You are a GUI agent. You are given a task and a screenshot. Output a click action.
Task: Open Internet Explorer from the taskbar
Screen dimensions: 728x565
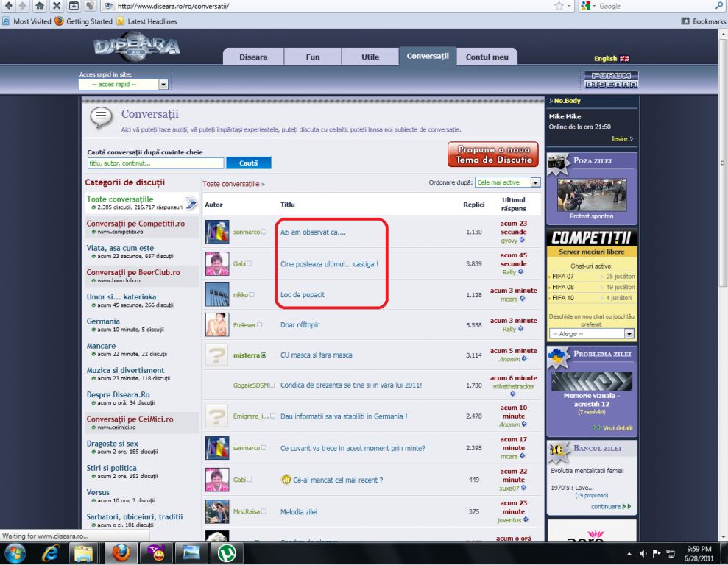point(50,553)
